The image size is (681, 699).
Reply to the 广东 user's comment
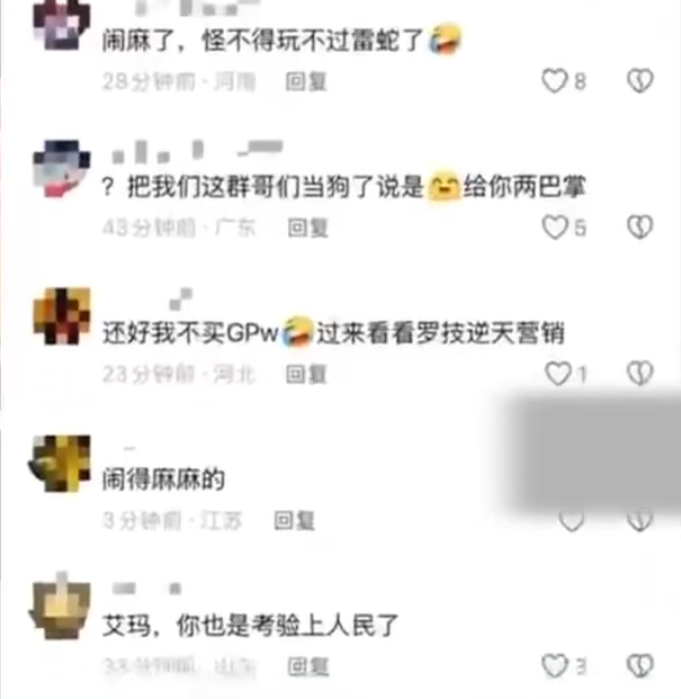pyautogui.click(x=308, y=228)
